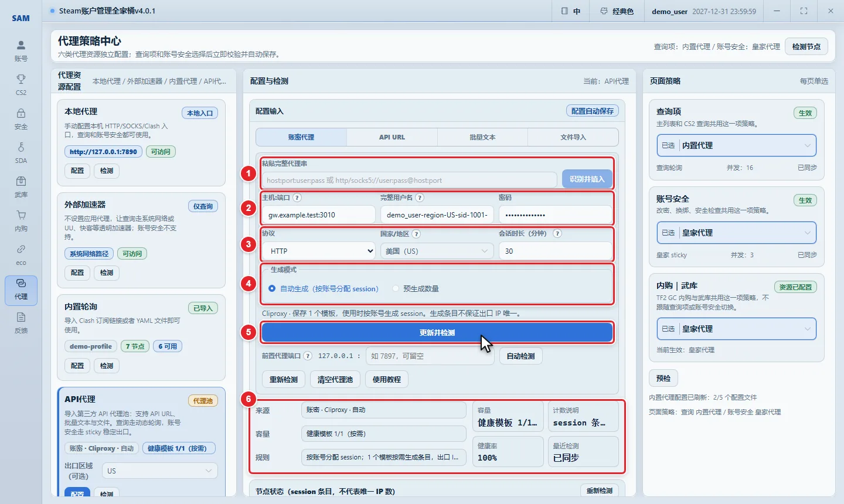Switch to the 文件导入 tab

coord(573,137)
